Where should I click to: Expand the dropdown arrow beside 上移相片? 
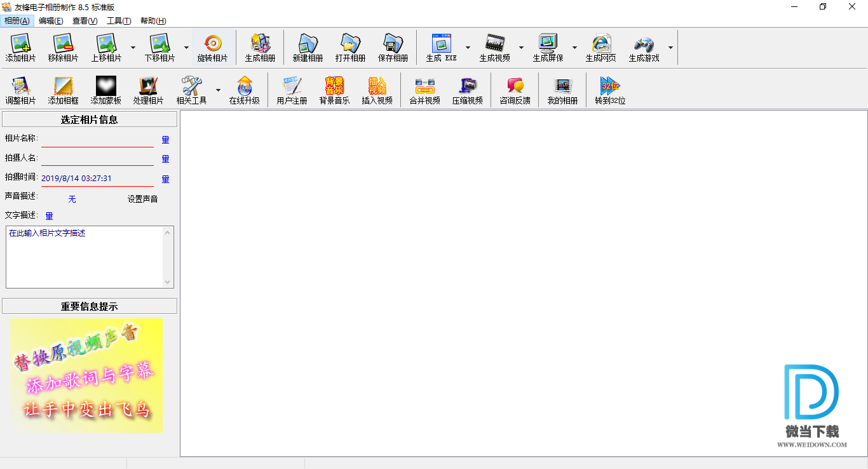point(133,48)
